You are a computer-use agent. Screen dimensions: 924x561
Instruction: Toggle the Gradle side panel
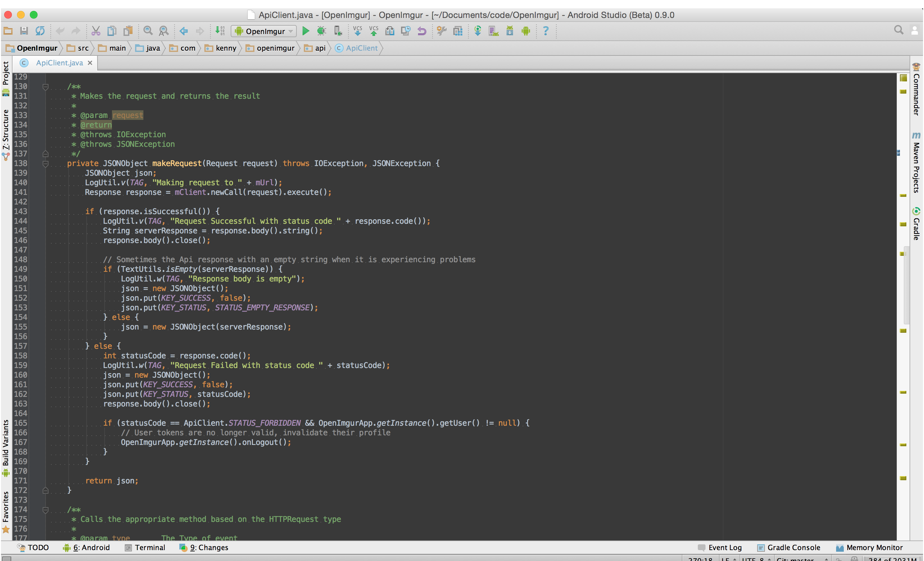coord(916,224)
